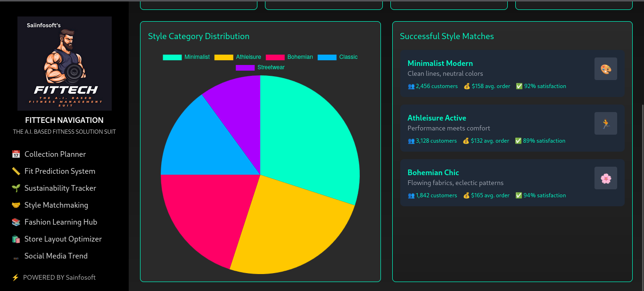Click the books icon beside Fashion Learning Hub
This screenshot has height=291, width=644.
point(16,222)
